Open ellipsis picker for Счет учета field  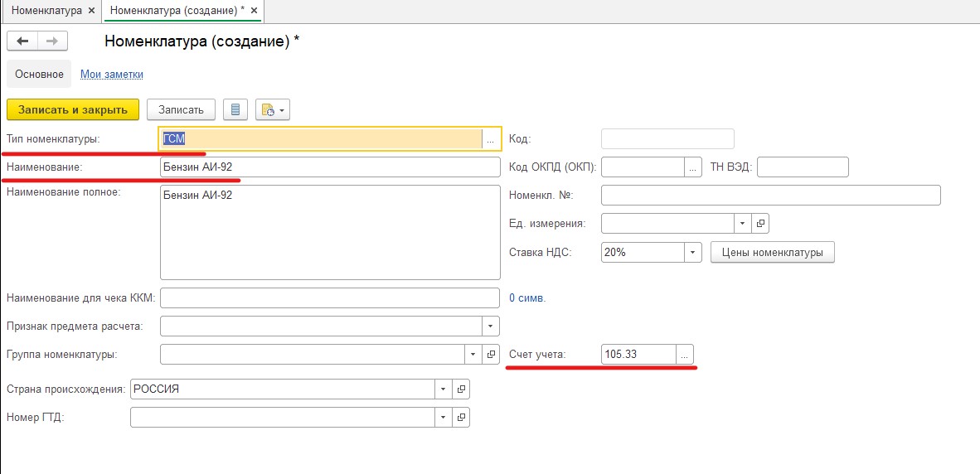[x=685, y=355]
